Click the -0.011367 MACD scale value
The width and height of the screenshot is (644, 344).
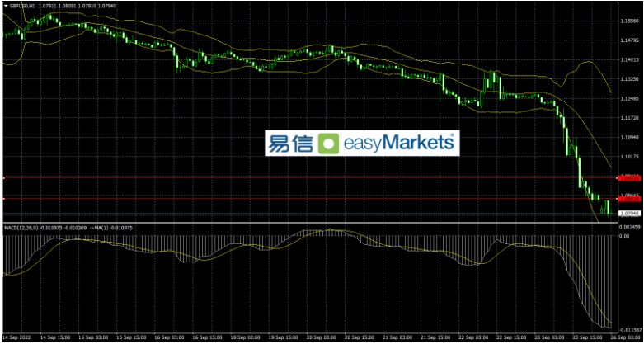coord(632,330)
